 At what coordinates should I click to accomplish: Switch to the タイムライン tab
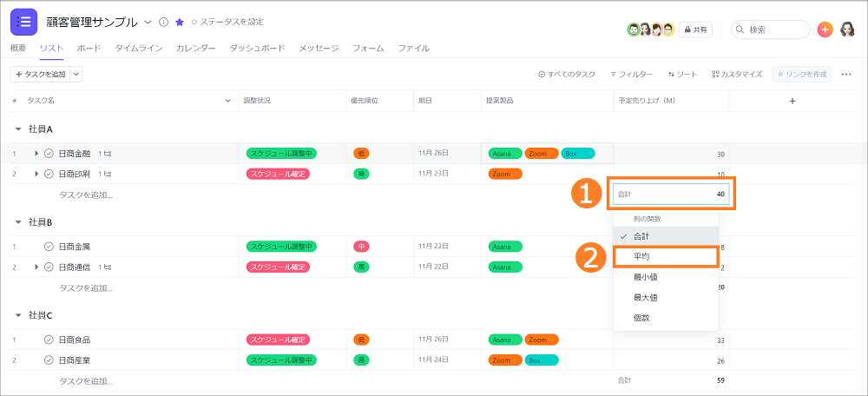point(139,48)
